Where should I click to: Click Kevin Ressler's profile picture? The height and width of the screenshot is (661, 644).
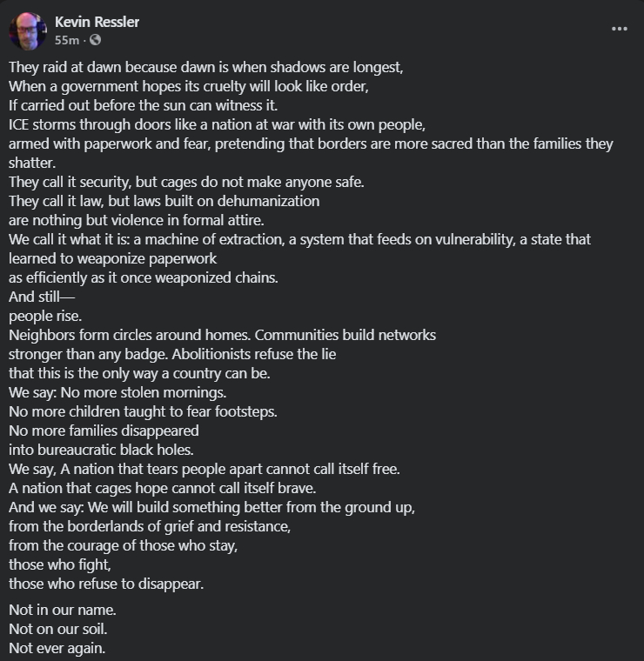point(27,30)
